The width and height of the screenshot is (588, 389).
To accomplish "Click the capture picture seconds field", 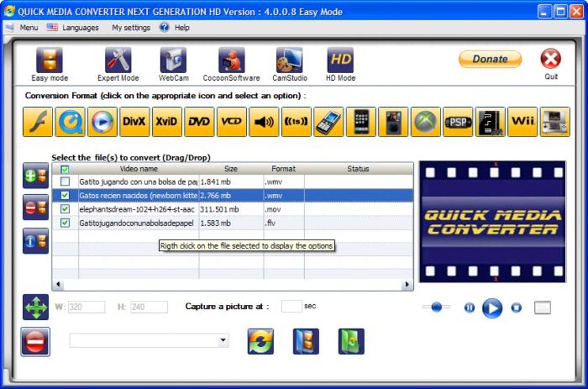I will (291, 306).
